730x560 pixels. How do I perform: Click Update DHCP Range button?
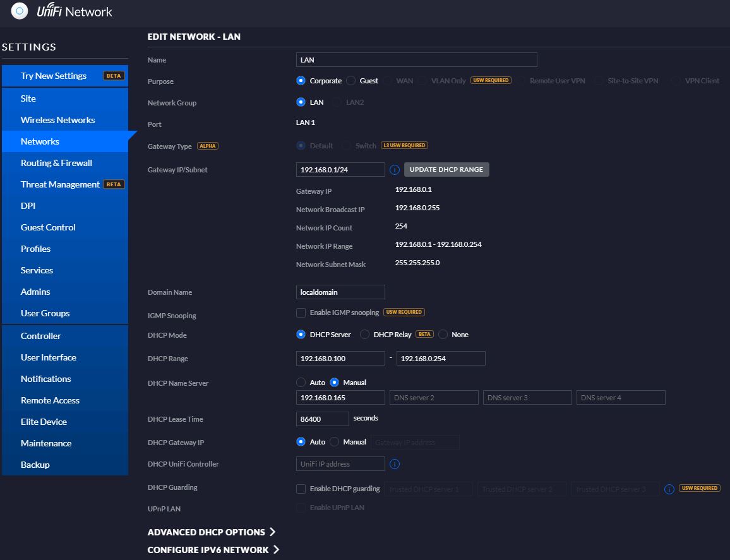pos(446,169)
